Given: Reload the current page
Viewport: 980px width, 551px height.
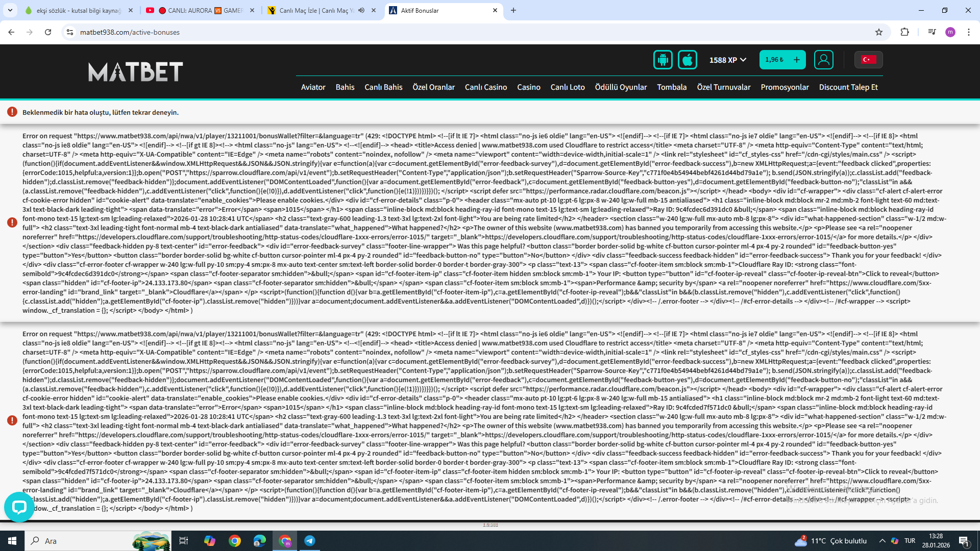Looking at the screenshot, I should [x=48, y=32].
